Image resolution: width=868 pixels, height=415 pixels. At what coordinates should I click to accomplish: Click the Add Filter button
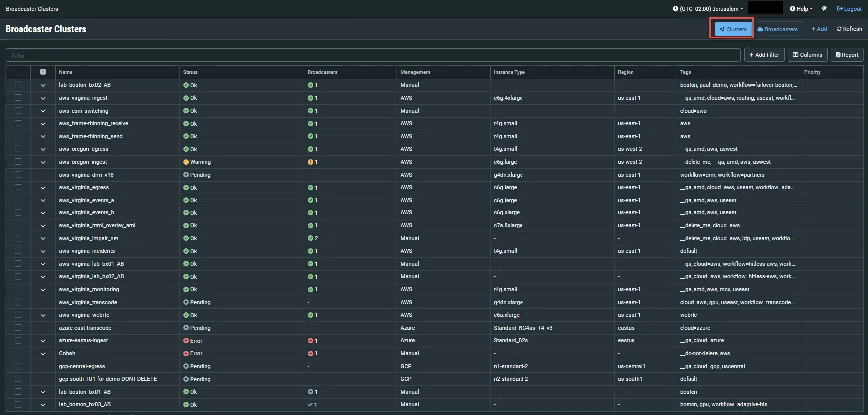point(764,55)
